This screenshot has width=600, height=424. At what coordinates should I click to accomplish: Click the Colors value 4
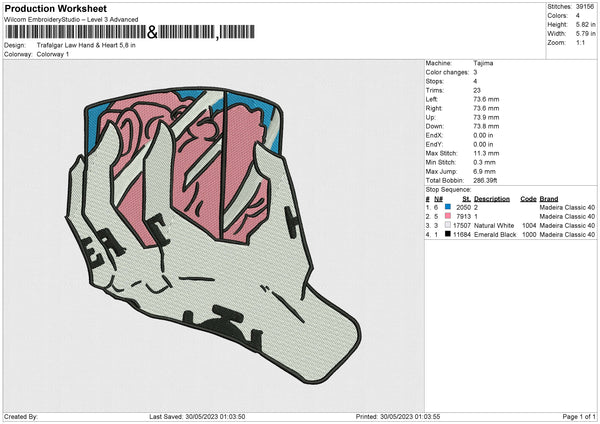click(x=577, y=16)
